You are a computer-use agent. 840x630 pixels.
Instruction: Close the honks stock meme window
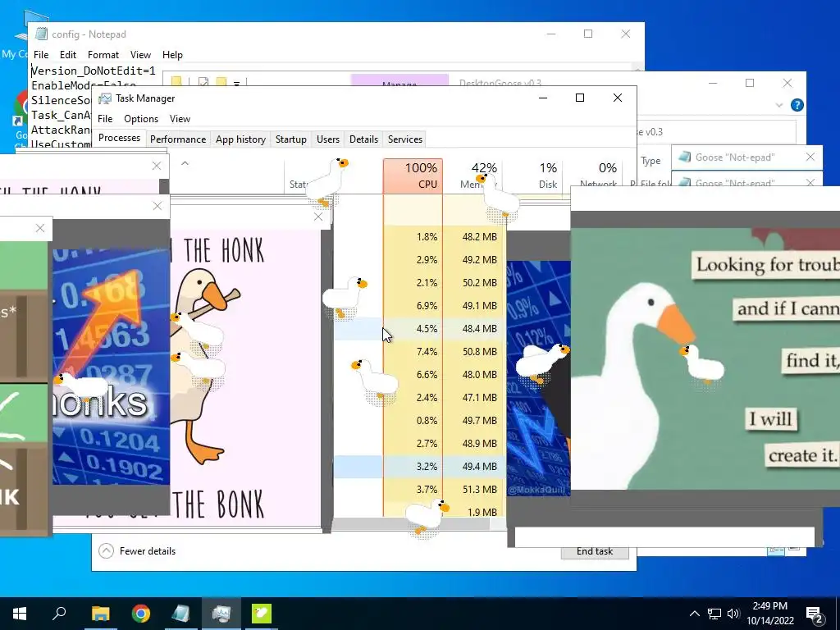coord(157,206)
